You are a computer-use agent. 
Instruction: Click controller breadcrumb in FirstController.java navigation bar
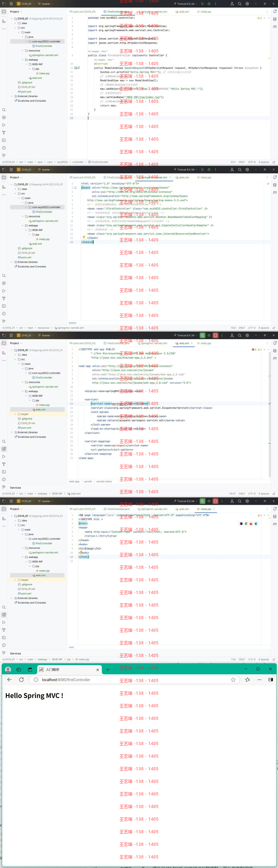pyautogui.click(x=78, y=162)
